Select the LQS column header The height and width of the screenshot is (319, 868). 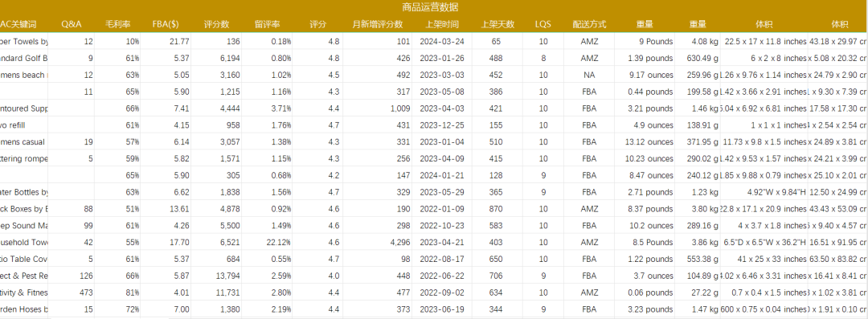tap(543, 24)
